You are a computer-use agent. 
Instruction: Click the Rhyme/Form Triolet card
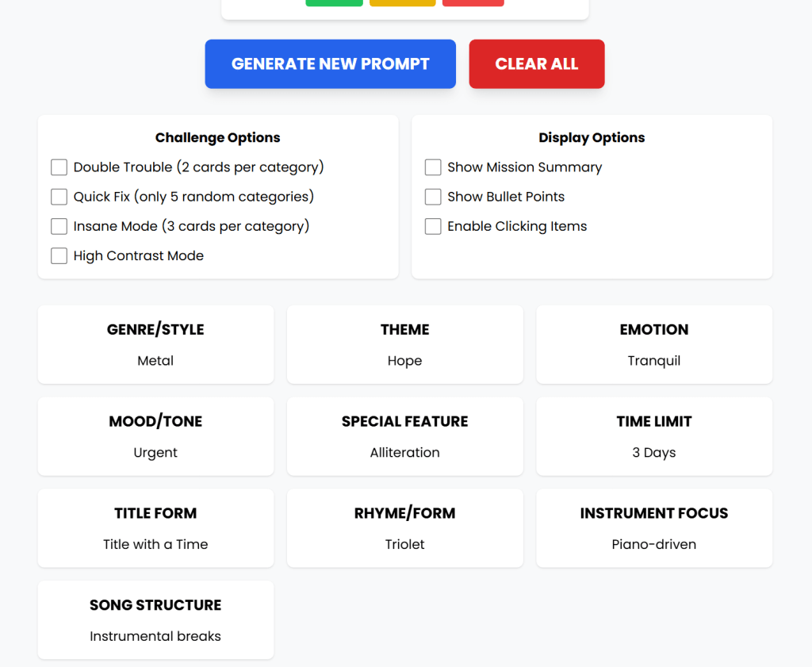click(404, 528)
